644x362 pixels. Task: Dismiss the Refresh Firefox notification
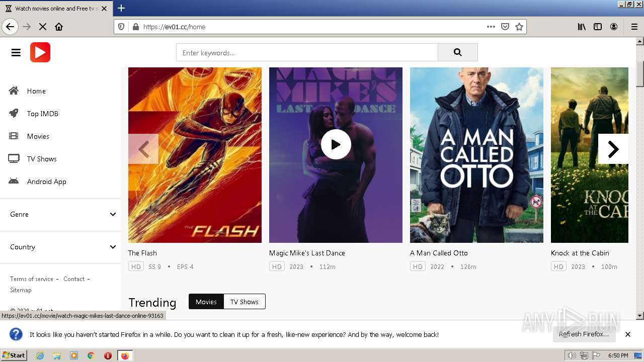(x=628, y=334)
